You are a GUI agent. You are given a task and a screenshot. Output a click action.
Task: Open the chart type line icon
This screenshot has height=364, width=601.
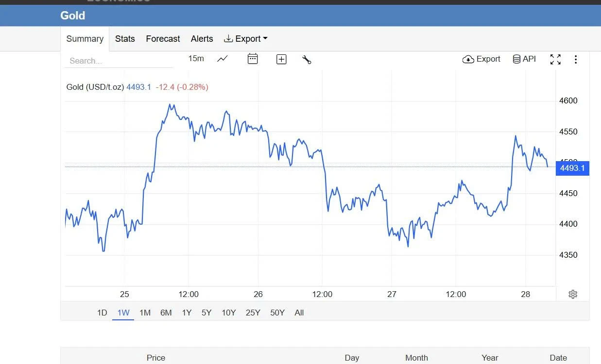click(223, 59)
